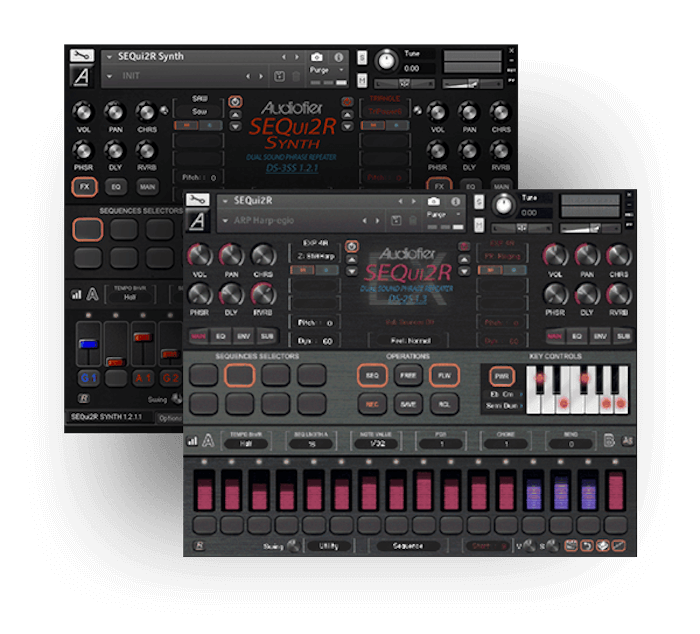Toggle right sound power button in front SEQui2R
700x634 pixels.
click(464, 246)
